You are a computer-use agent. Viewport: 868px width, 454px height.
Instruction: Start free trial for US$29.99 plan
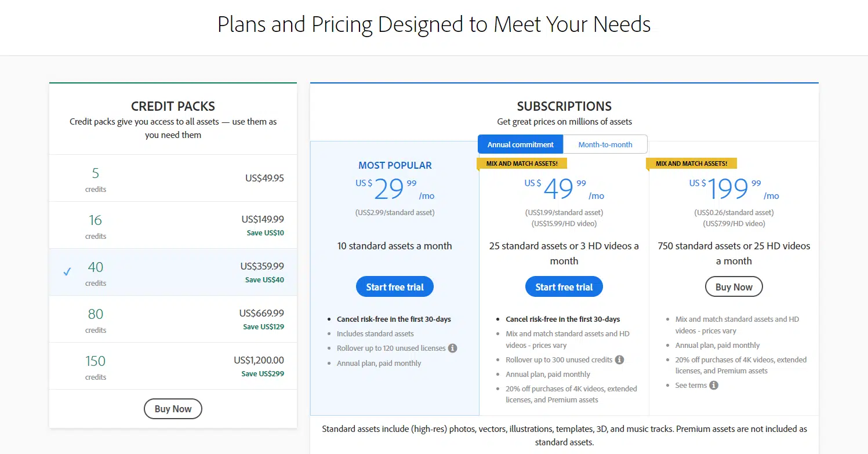click(x=395, y=287)
